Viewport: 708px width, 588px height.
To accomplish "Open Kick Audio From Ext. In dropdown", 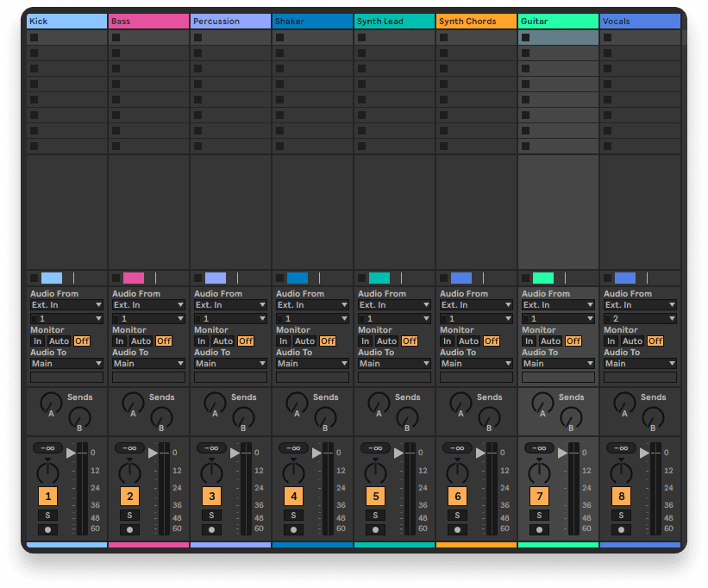I will pos(66,305).
